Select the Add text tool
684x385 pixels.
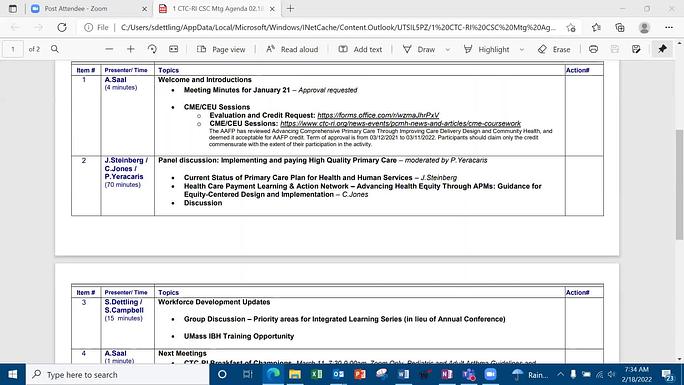coord(360,49)
